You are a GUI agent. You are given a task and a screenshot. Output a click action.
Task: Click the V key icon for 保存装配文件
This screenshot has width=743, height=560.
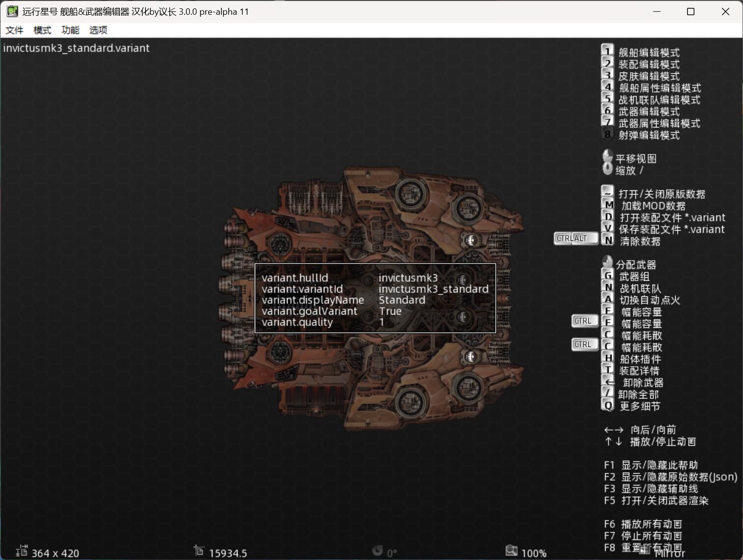coord(608,228)
